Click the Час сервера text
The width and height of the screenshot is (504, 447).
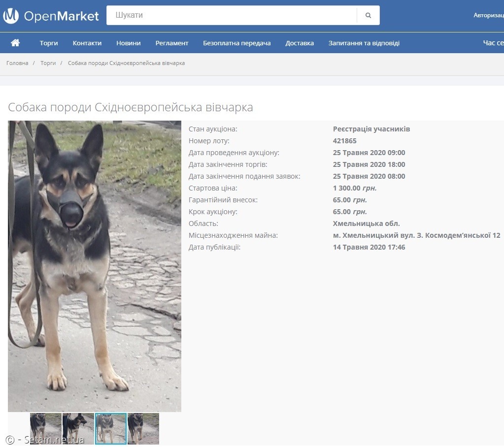[493, 43]
